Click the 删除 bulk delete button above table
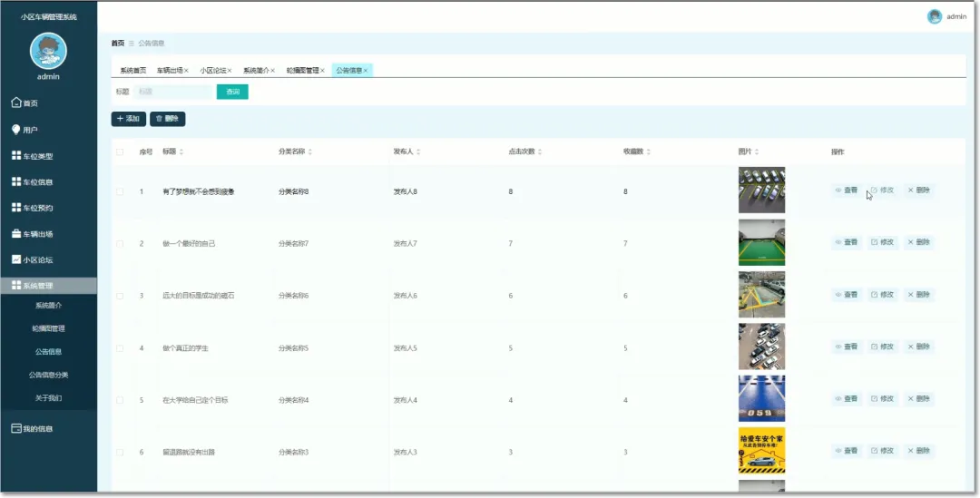980x498 pixels. click(x=168, y=119)
